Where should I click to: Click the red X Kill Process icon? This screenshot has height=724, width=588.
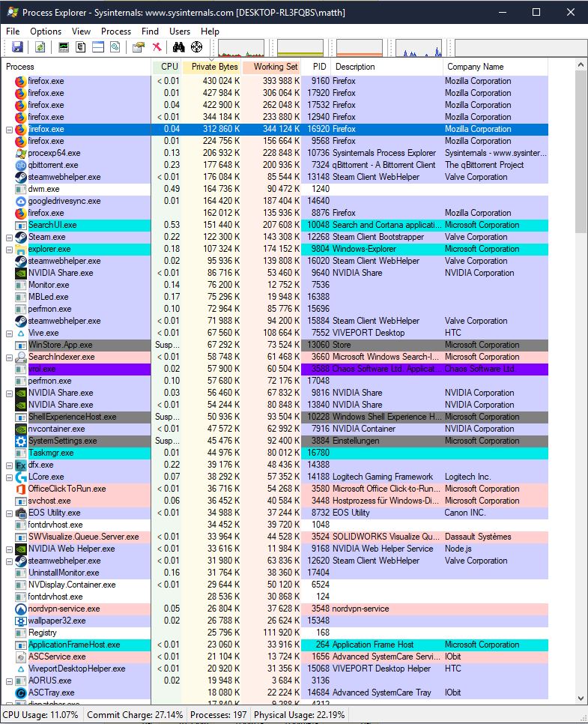(157, 47)
